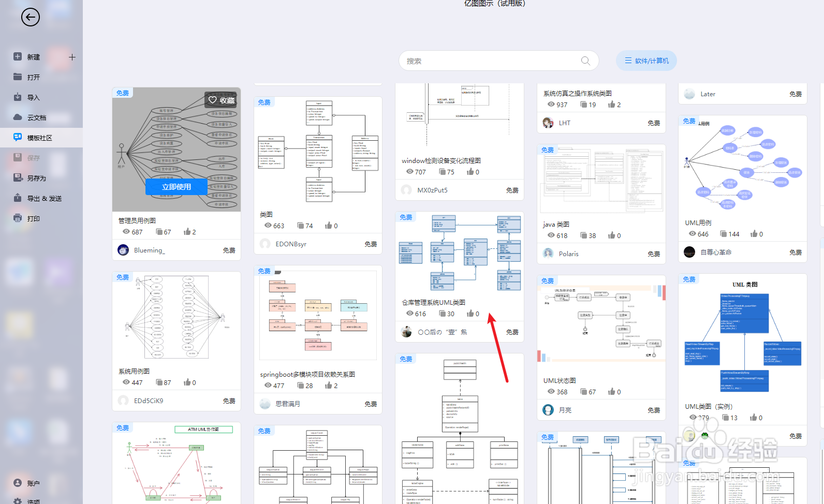This screenshot has width=824, height=504.
Task: Open UML用例 template thumbnail
Action: [x=743, y=165]
